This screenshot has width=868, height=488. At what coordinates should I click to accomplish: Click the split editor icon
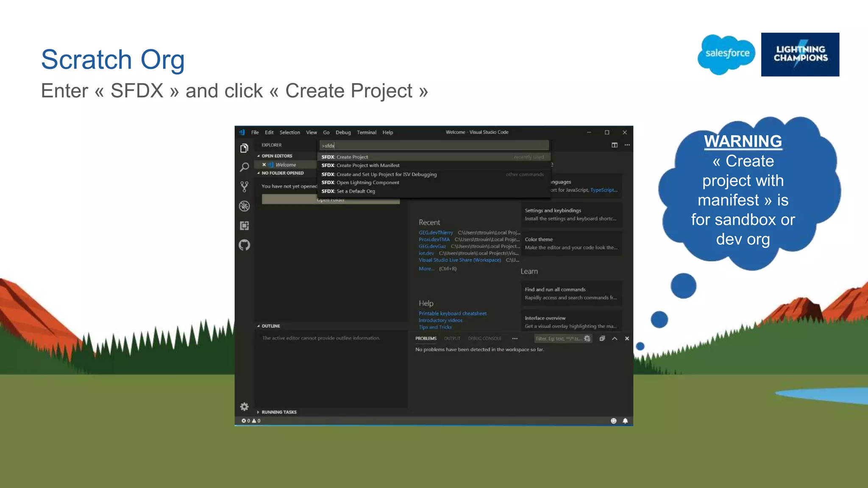(x=615, y=145)
